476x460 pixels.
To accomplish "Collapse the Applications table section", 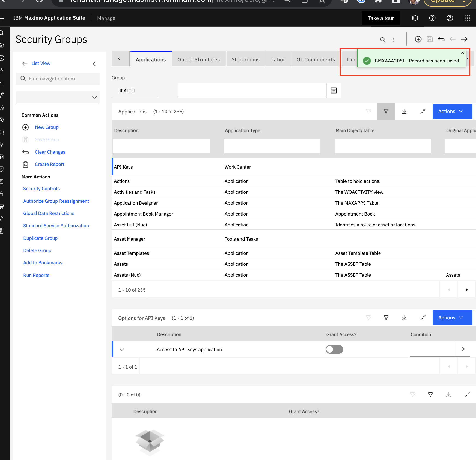I will pyautogui.click(x=423, y=111).
